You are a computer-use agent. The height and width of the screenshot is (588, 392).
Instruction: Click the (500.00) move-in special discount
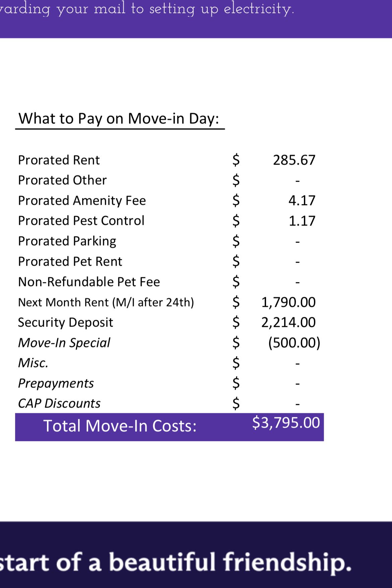coord(294,343)
